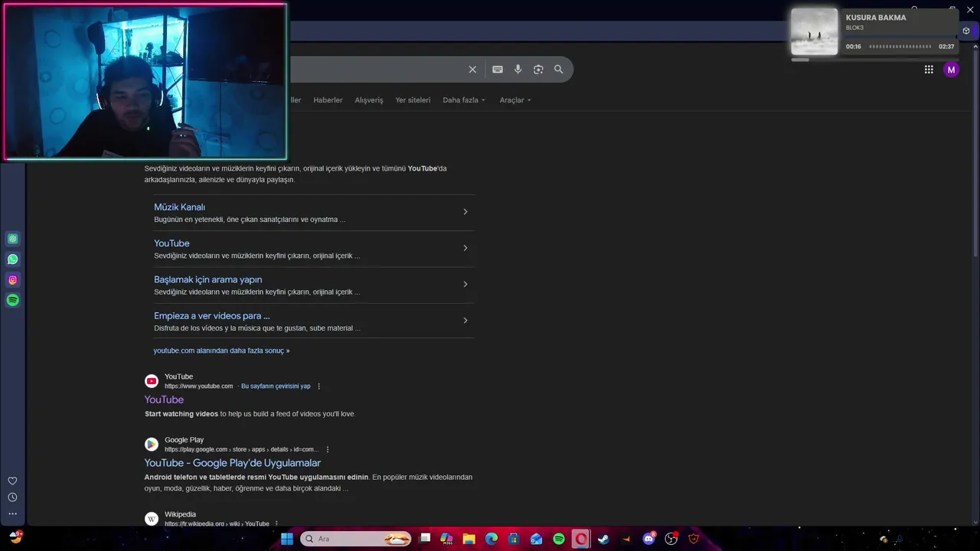The height and width of the screenshot is (551, 980).
Task: Expand the Başlamak için arama yapın chevron
Action: tap(465, 284)
